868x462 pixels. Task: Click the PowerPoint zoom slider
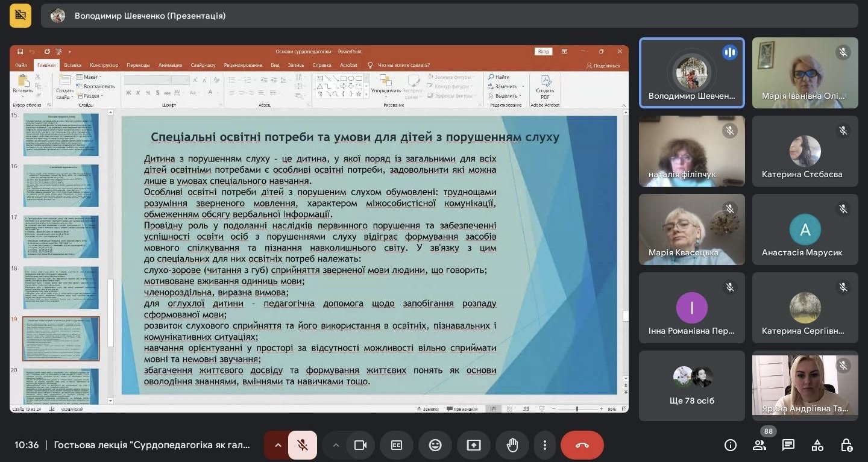577,409
